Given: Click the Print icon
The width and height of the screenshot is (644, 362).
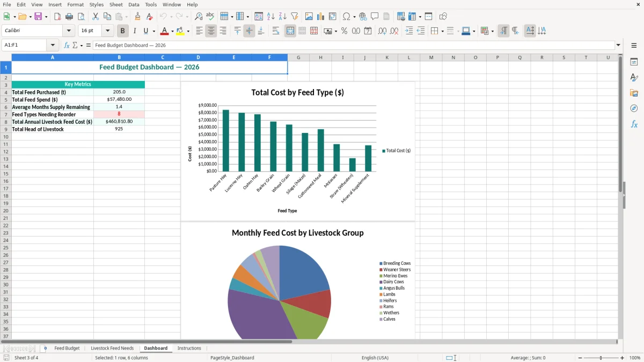Looking at the screenshot, I should (69, 17).
